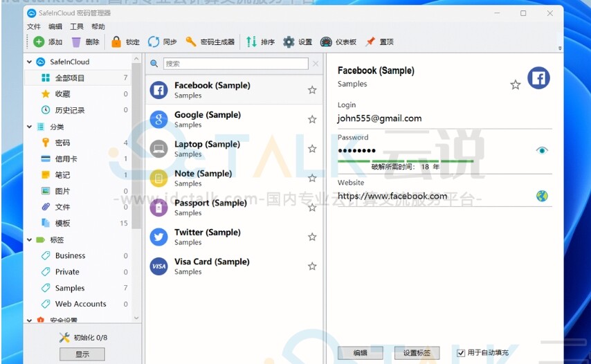
Task: Toggle 用于自动填充 autofill checkbox
Action: (461, 353)
